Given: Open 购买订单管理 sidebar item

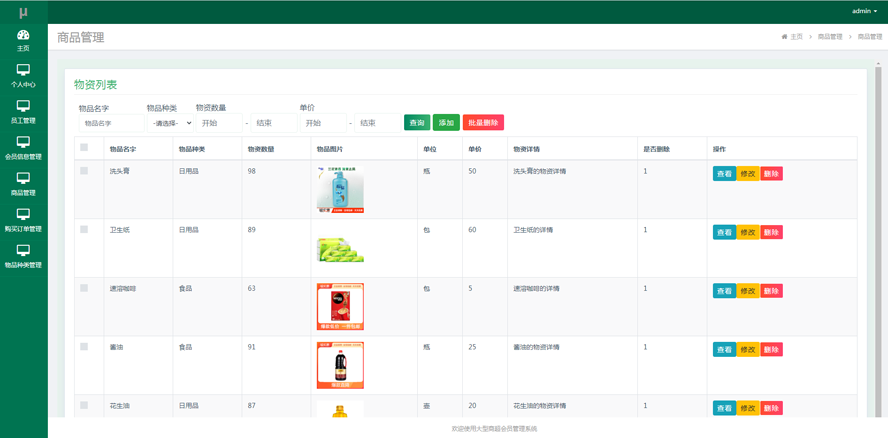Looking at the screenshot, I should click(x=23, y=221).
